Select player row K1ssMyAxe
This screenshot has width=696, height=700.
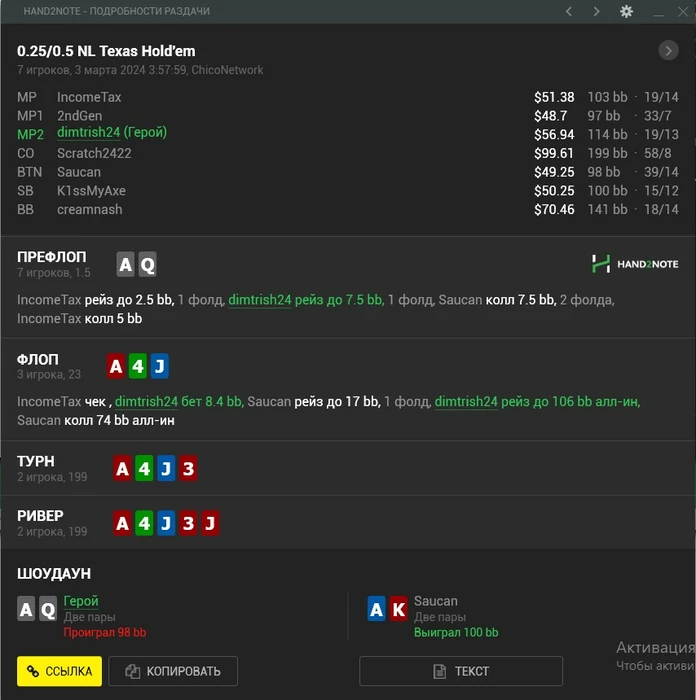[348, 191]
